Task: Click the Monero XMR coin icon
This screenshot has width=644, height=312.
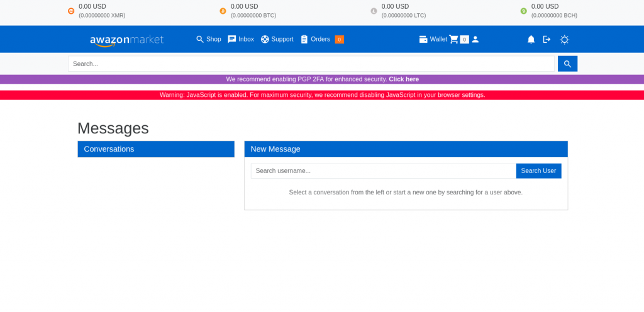Action: click(x=71, y=11)
